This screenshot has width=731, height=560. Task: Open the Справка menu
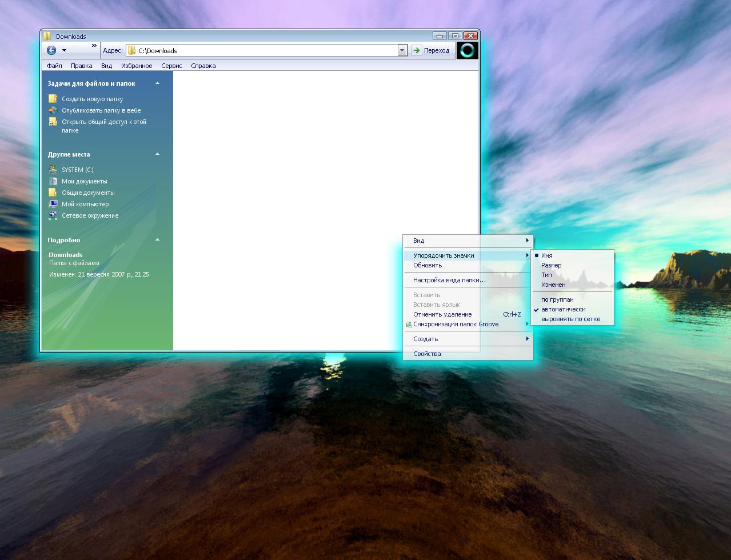[203, 66]
